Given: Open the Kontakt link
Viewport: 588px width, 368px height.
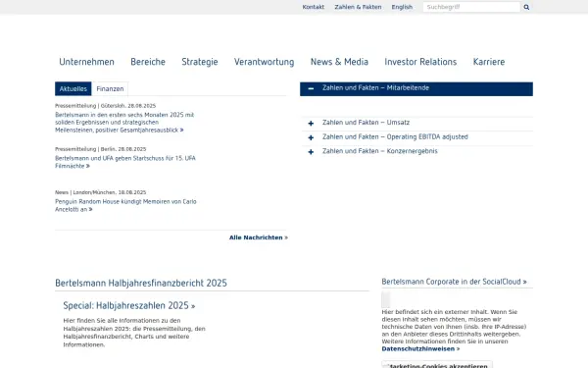Looking at the screenshot, I should pos(314,7).
